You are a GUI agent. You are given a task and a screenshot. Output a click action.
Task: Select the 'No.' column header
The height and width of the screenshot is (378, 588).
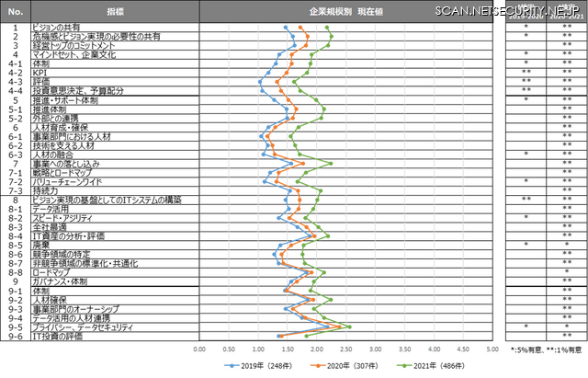point(15,12)
